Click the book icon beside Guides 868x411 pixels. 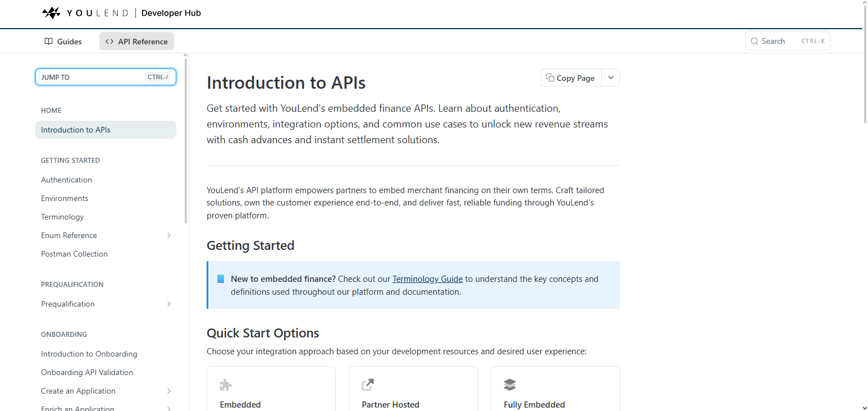49,42
